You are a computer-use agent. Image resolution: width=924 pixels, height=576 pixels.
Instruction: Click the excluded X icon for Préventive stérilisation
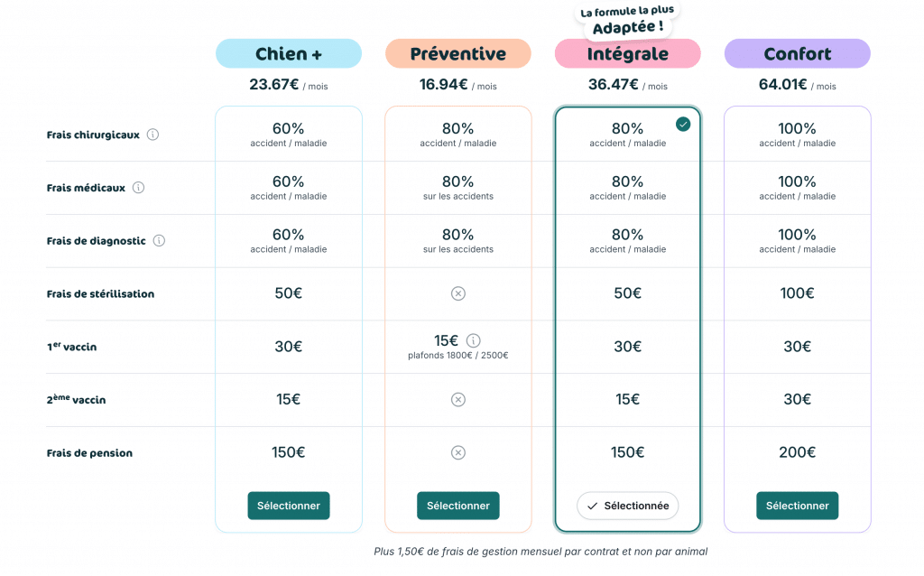(x=457, y=293)
